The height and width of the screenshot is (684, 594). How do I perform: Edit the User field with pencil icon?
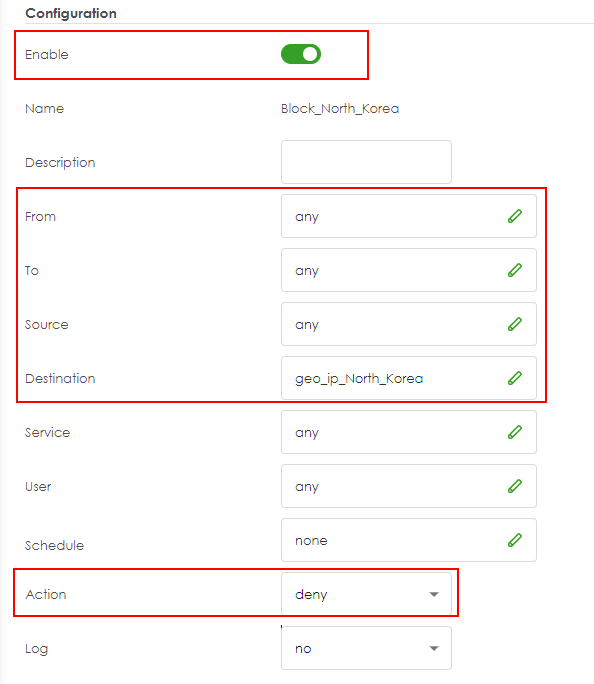click(x=515, y=486)
